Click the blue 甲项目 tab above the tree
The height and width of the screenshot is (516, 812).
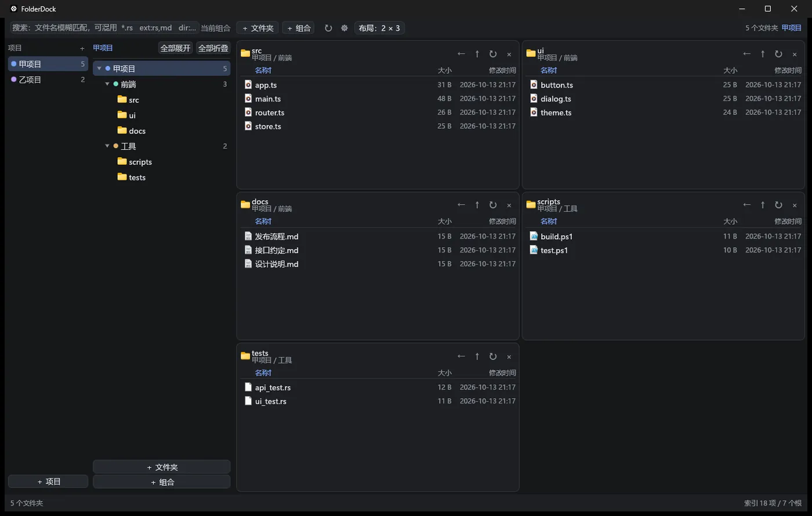(x=103, y=48)
